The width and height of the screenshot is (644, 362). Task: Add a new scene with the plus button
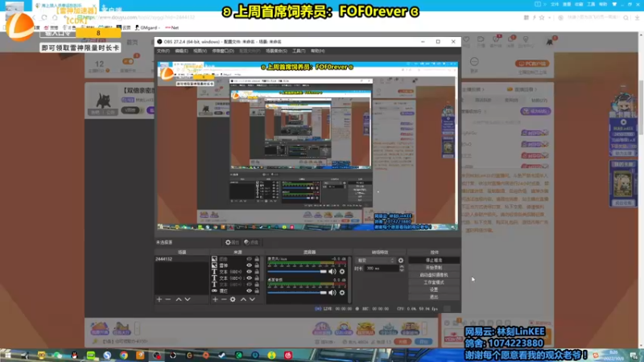point(159,299)
